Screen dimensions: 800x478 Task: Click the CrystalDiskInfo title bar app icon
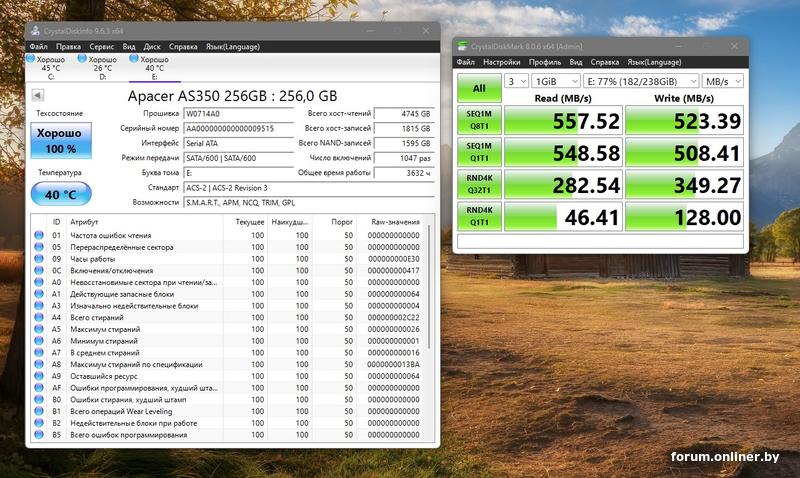(35, 31)
